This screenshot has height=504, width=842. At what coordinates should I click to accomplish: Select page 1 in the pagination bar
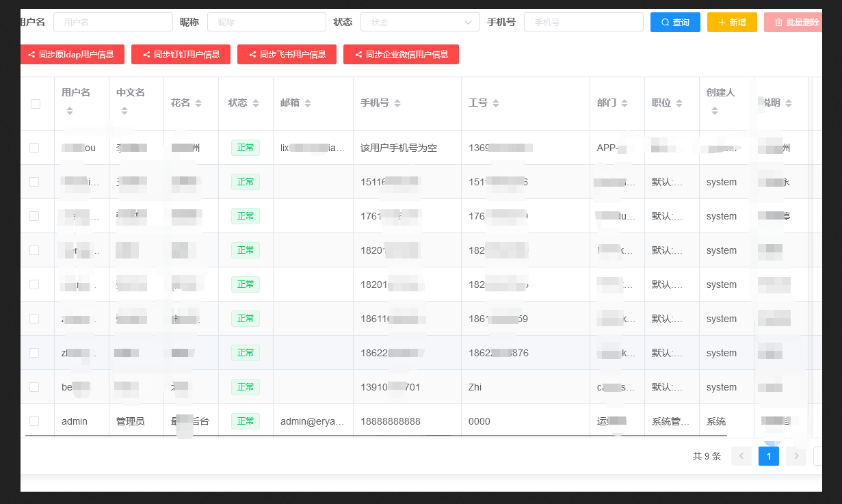(768, 456)
